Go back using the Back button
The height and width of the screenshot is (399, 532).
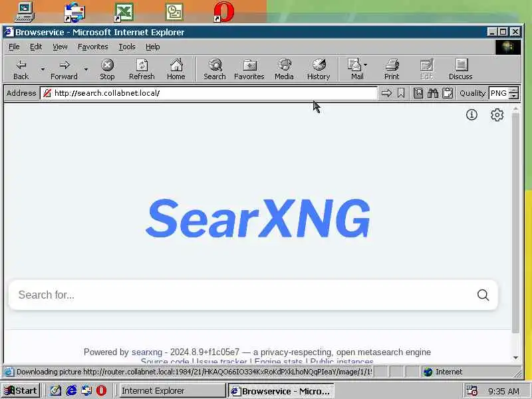pyautogui.click(x=21, y=70)
